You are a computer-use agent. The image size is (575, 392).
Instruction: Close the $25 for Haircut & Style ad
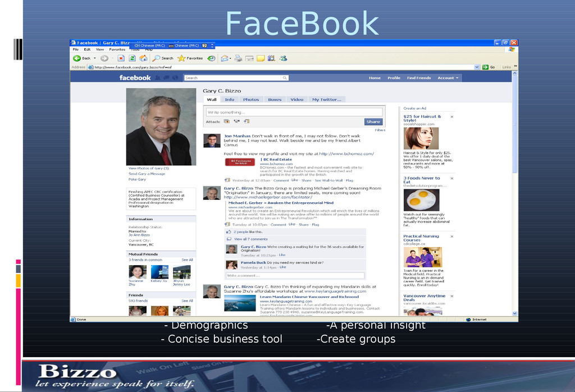(452, 117)
